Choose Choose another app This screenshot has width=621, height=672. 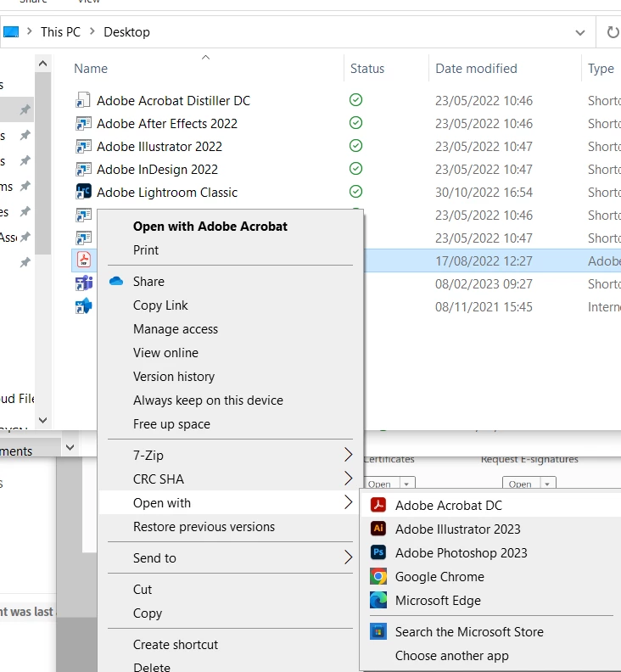451,656
